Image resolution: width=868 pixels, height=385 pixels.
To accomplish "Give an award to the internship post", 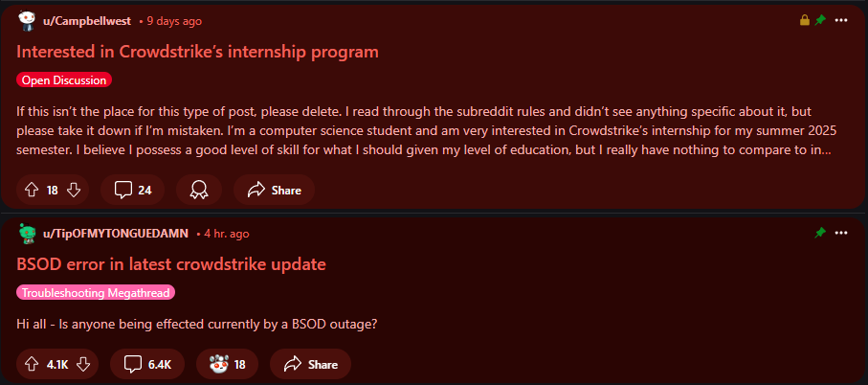I will coord(199,190).
